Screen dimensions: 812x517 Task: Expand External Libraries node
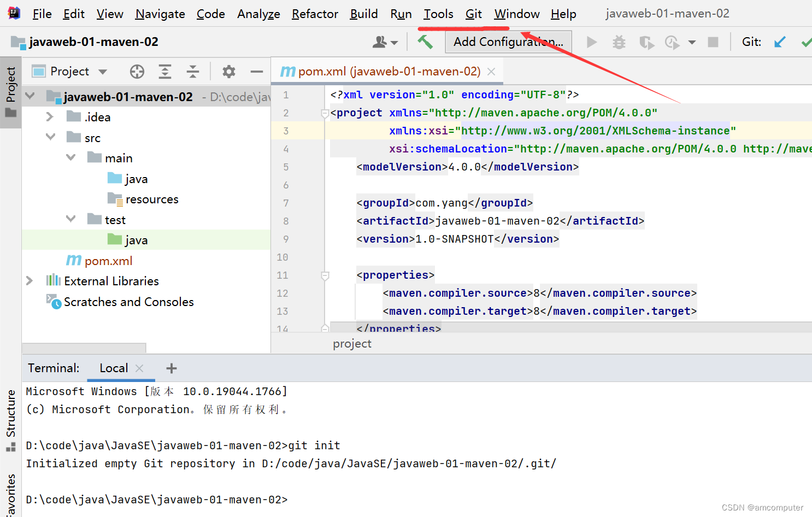(30, 280)
